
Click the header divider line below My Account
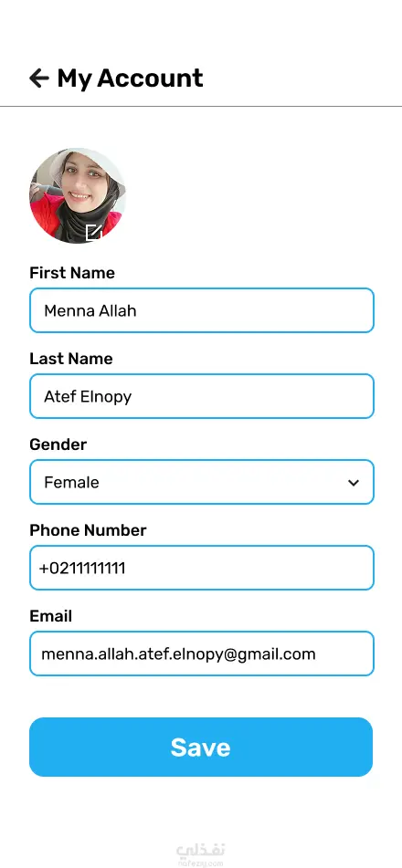tap(201, 106)
